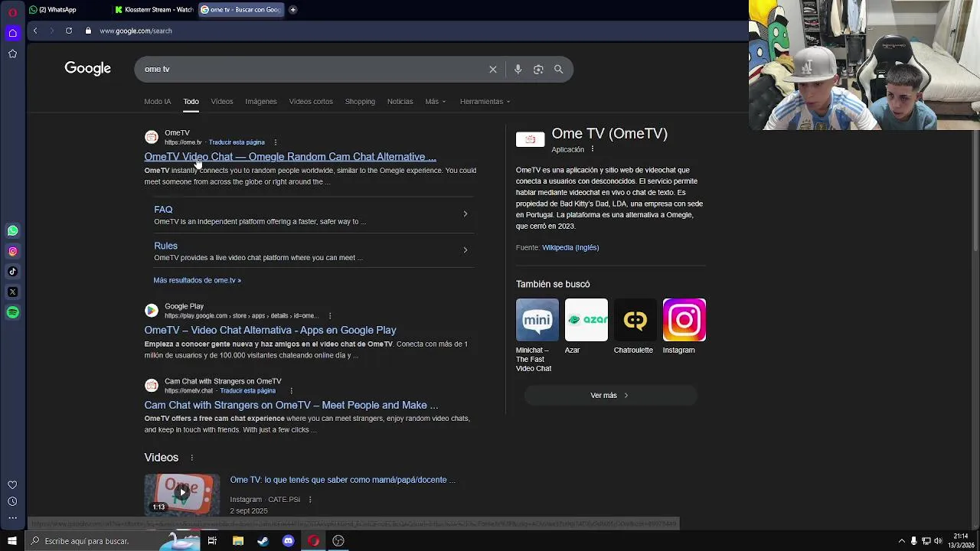Select the Shopping search tab
This screenshot has height=551, width=980.
pos(360,102)
